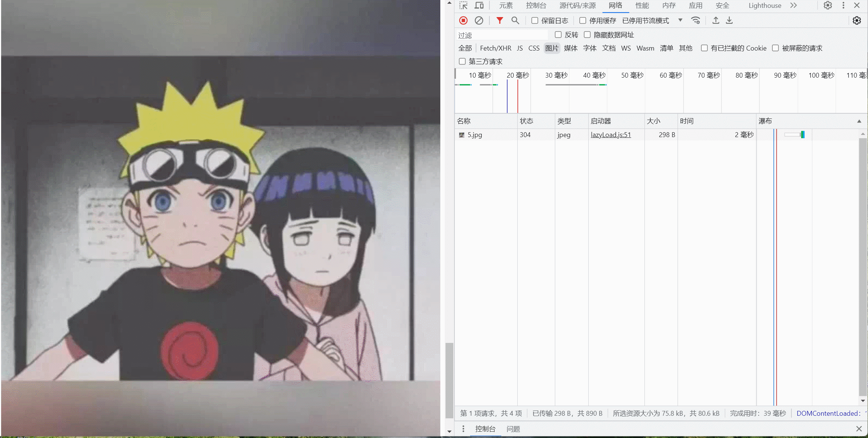Image resolution: width=868 pixels, height=438 pixels.
Task: Click the 5.jpg file icon
Action: click(x=462, y=135)
